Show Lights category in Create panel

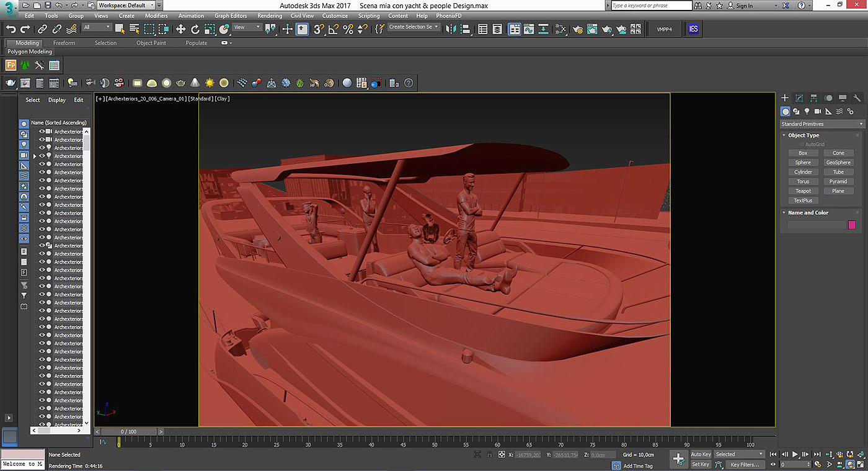point(807,111)
